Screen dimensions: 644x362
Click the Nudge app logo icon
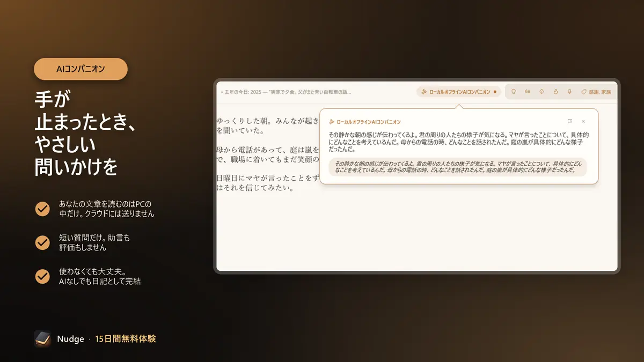(42, 339)
